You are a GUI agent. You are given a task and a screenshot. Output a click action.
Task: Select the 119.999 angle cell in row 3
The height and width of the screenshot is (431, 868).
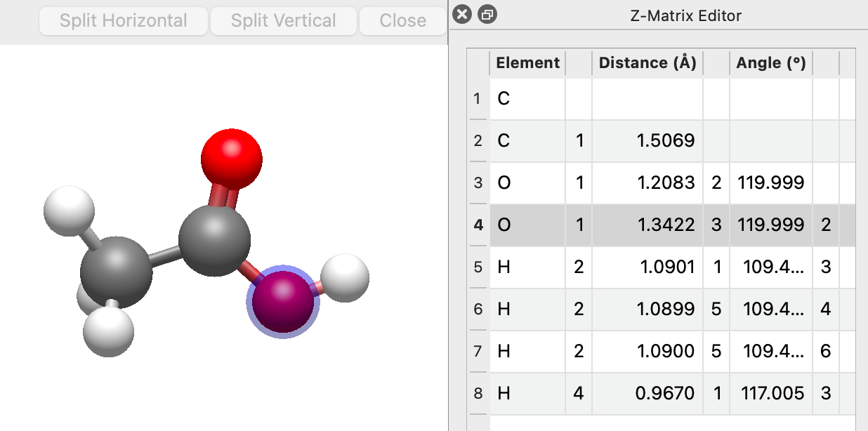point(771,183)
